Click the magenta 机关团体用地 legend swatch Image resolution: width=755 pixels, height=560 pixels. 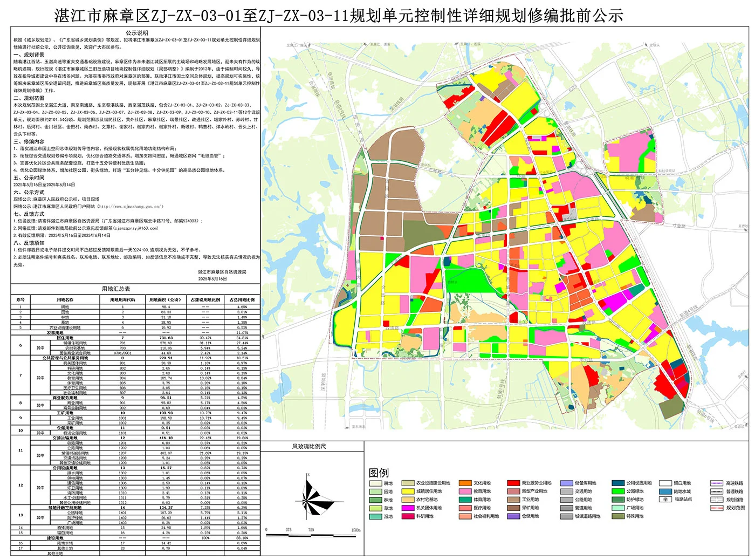pyautogui.click(x=408, y=508)
